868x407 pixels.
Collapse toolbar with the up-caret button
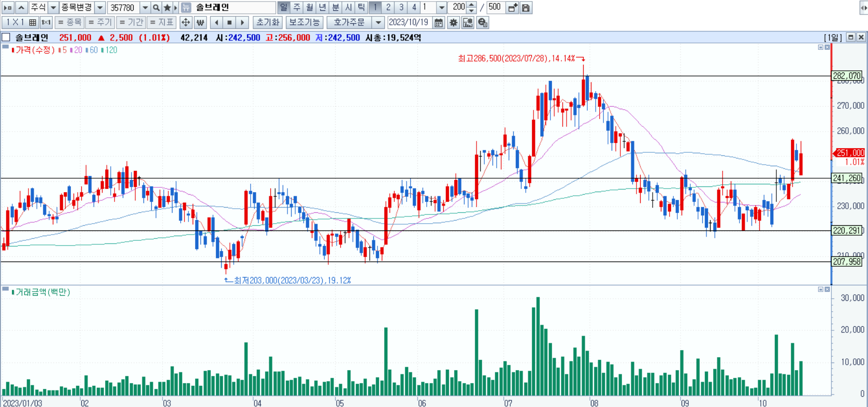[x=21, y=8]
